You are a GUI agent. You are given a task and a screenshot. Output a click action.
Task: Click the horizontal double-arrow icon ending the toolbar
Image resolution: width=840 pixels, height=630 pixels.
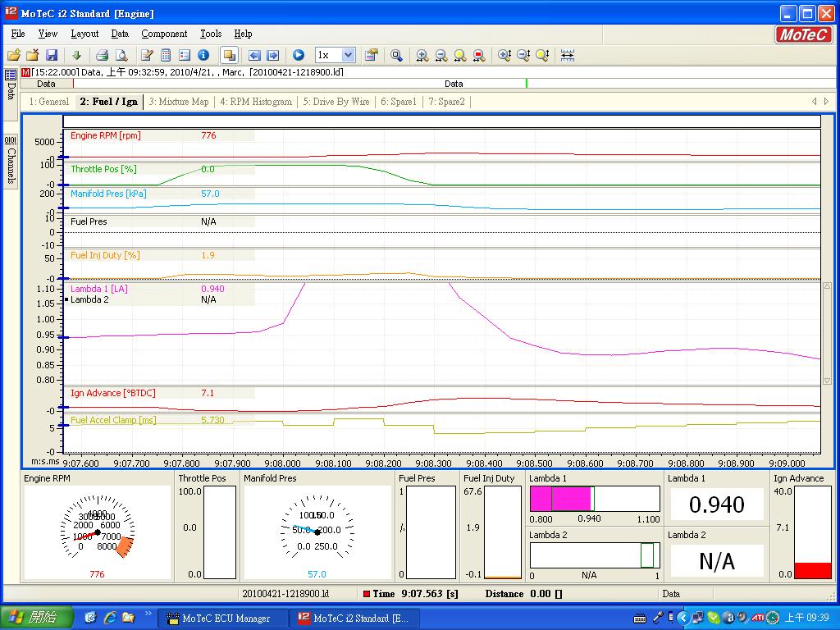(x=568, y=55)
